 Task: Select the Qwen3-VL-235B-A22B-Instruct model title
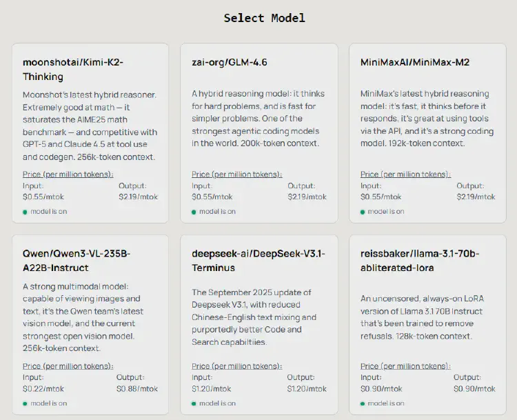tap(77, 260)
